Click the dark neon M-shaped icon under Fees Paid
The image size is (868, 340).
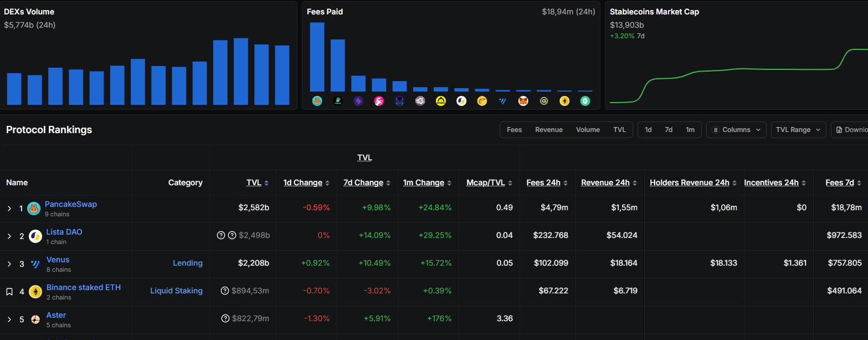click(399, 101)
